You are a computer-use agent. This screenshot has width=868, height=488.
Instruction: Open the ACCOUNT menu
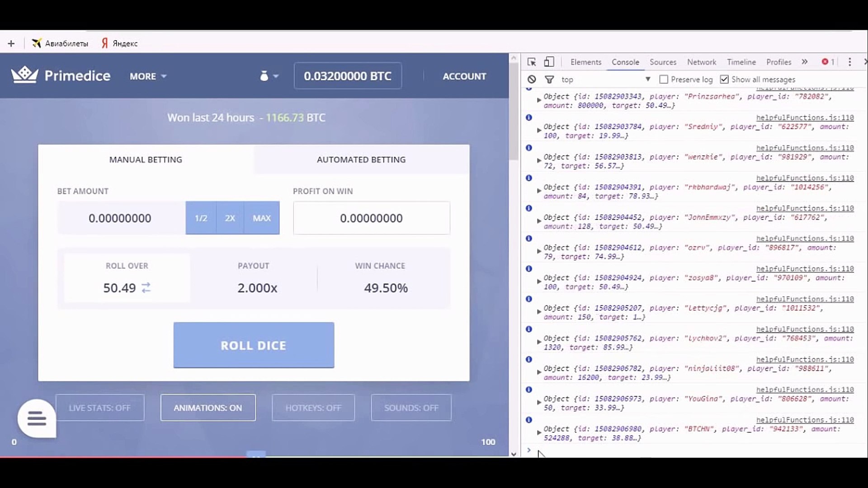[x=464, y=76]
